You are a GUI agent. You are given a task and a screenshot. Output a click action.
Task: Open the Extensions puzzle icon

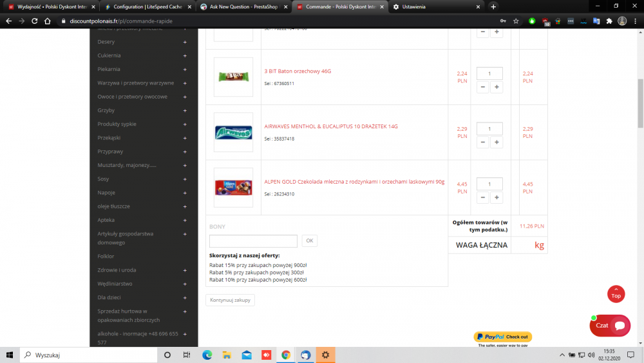609,21
